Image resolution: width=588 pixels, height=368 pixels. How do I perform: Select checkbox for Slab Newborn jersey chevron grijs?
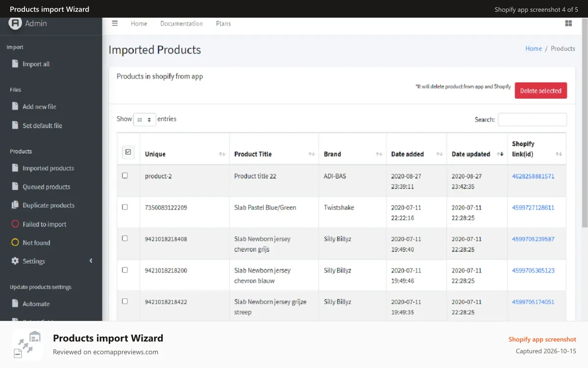pos(124,238)
